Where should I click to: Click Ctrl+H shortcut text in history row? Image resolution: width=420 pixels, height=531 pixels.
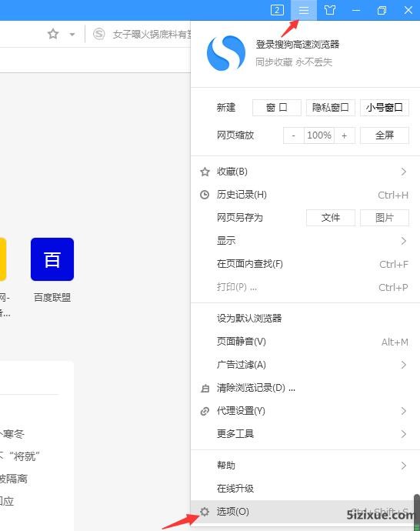click(x=393, y=195)
